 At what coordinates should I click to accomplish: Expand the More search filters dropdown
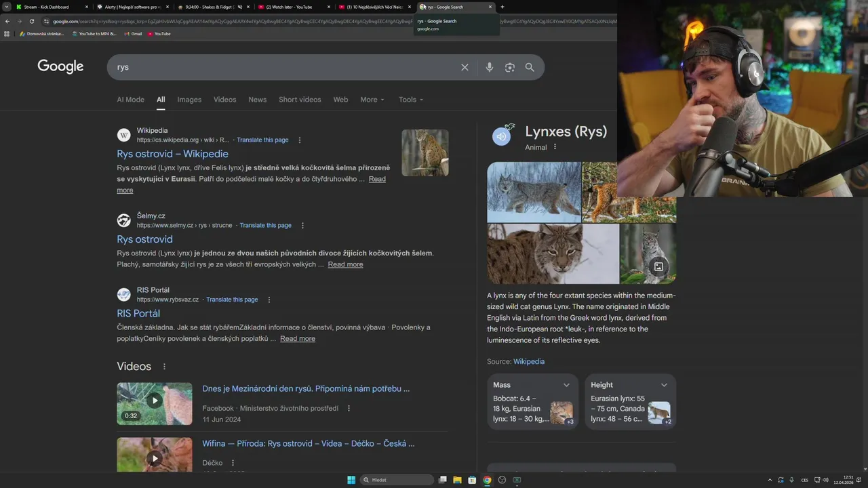tap(372, 100)
